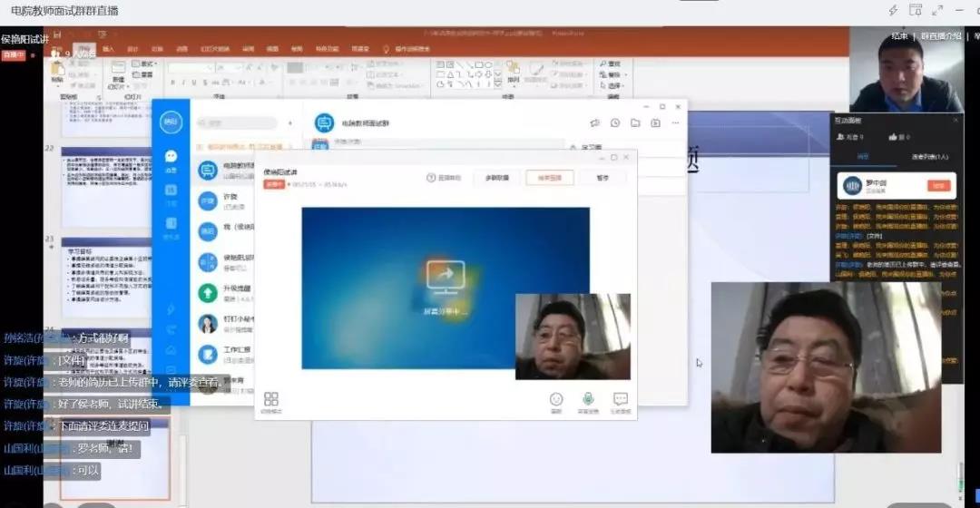Select slide 22 thumbnail in PowerPoint

click(x=107, y=186)
